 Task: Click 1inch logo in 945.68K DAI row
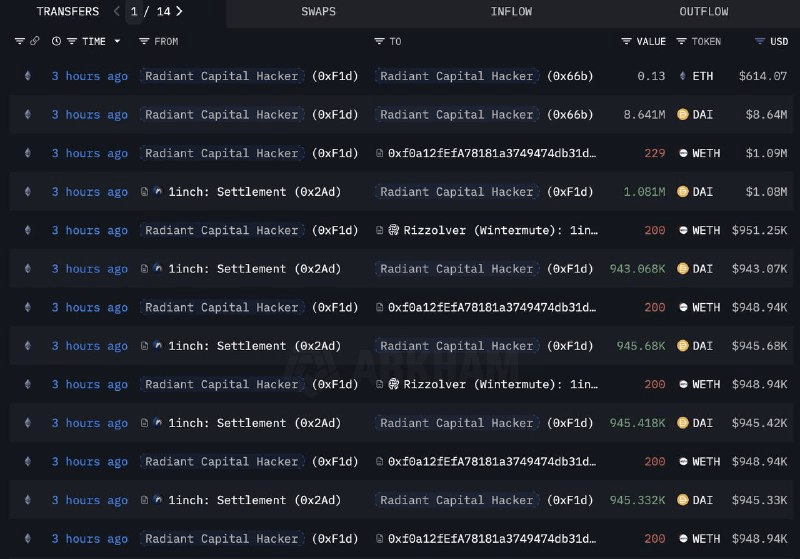(x=158, y=346)
